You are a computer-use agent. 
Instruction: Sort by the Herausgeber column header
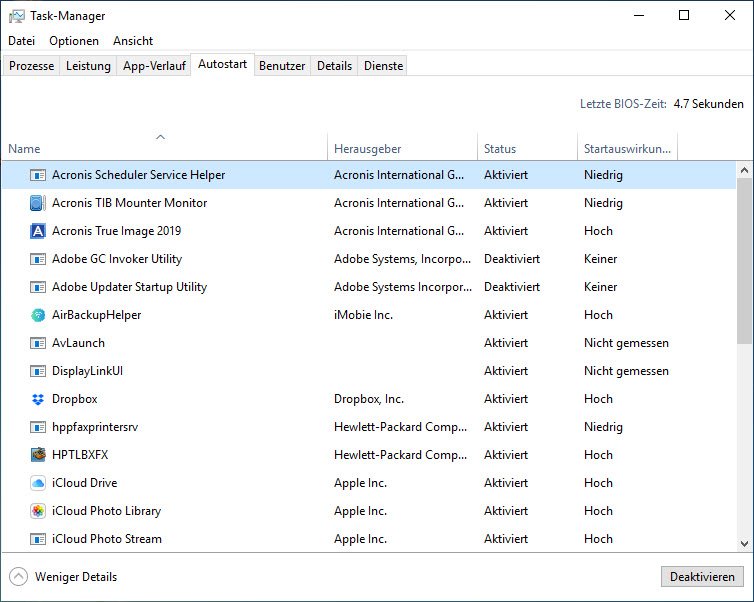pos(367,149)
